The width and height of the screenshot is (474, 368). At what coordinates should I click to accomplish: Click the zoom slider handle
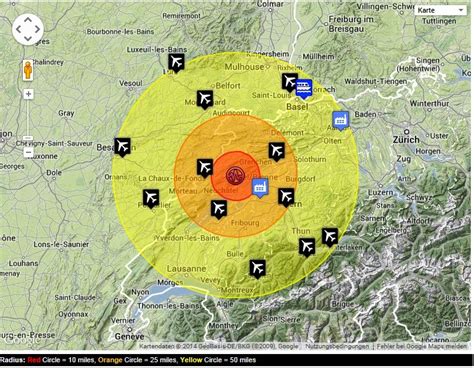tap(28, 138)
